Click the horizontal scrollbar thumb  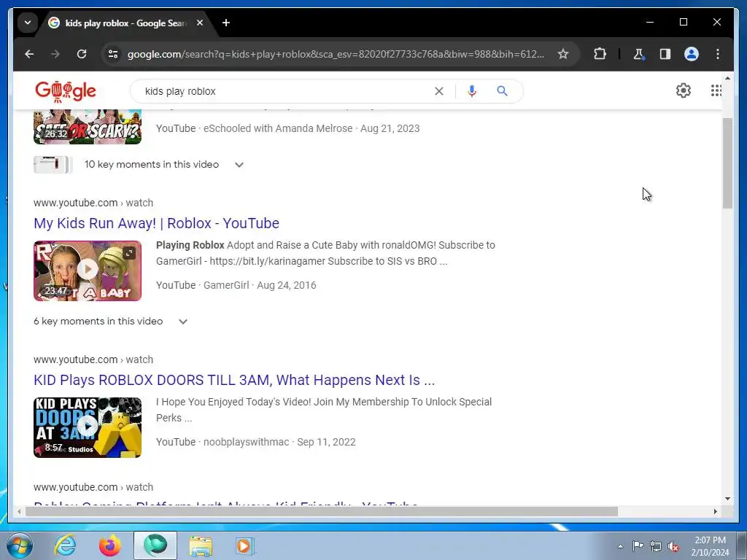322,511
